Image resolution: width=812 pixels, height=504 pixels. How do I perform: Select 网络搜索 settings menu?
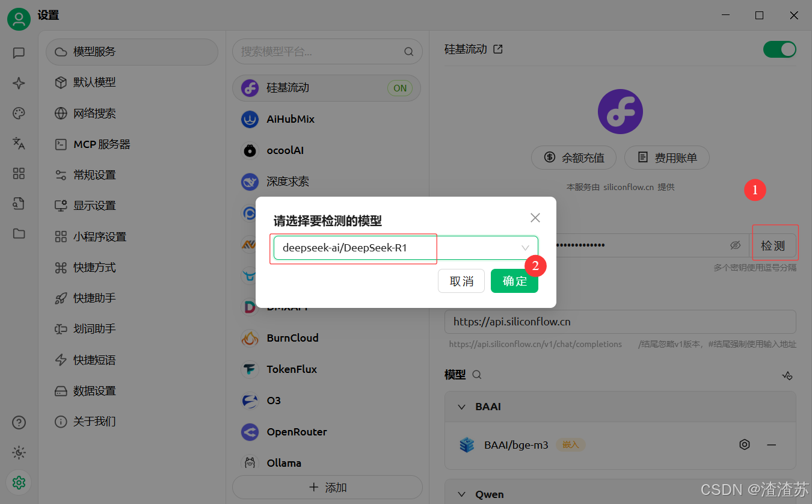click(132, 114)
